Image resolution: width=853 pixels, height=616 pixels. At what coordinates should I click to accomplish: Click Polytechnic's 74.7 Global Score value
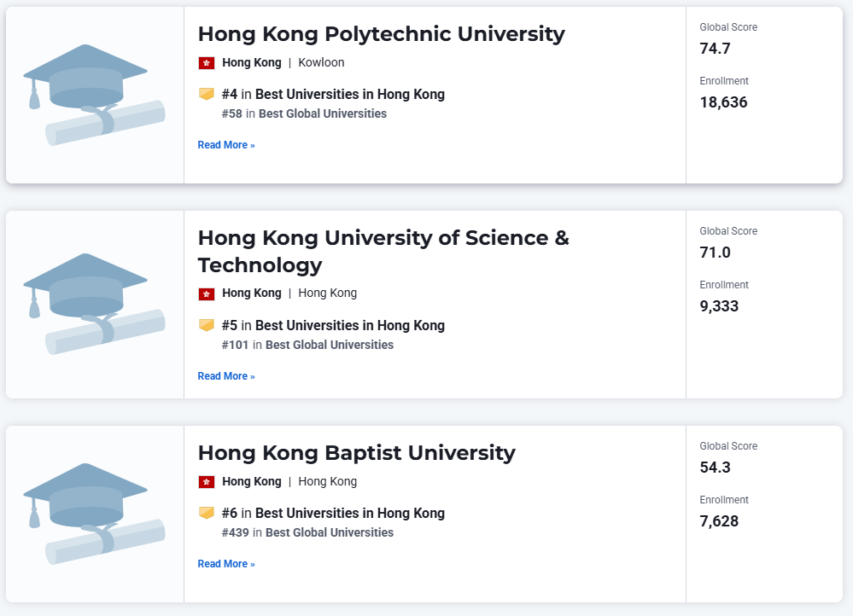(x=715, y=49)
